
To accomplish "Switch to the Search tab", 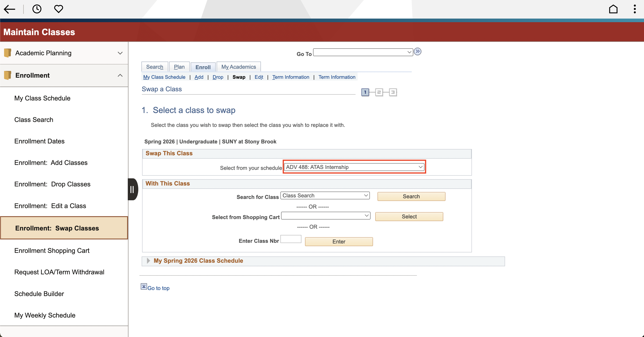I will pyautogui.click(x=154, y=67).
